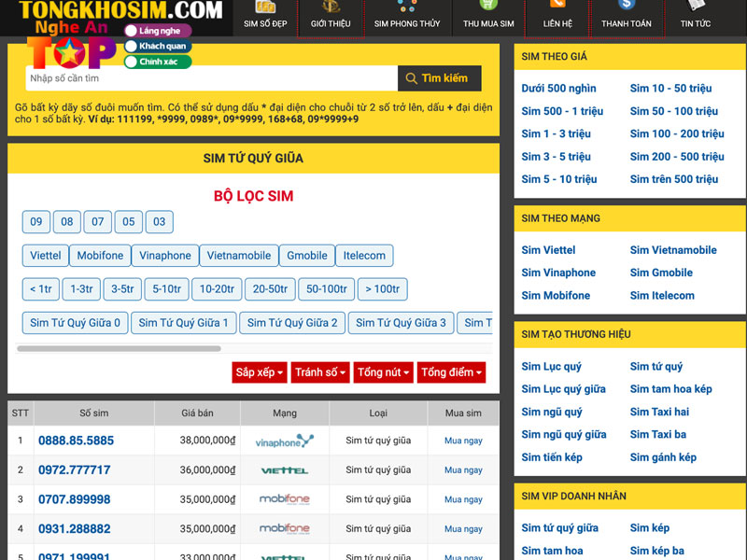Click the blue dollar Thanh toán icon
This screenshot has width=747, height=560.
627,7
